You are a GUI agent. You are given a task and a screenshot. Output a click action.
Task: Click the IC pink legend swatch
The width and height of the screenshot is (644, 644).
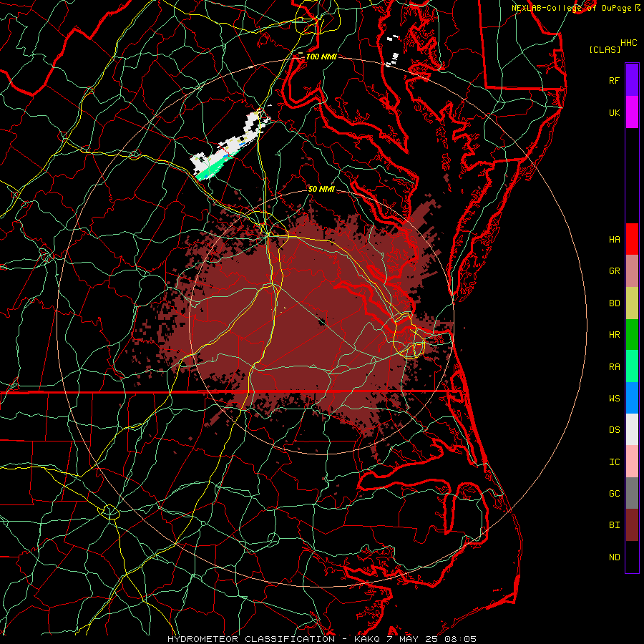pyautogui.click(x=632, y=462)
